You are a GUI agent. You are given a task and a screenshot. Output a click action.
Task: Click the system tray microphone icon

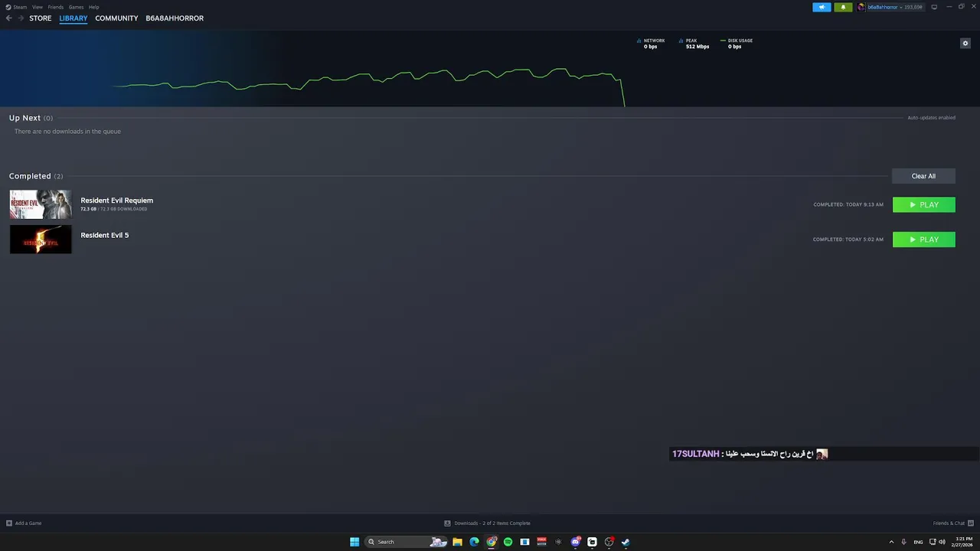tap(904, 542)
